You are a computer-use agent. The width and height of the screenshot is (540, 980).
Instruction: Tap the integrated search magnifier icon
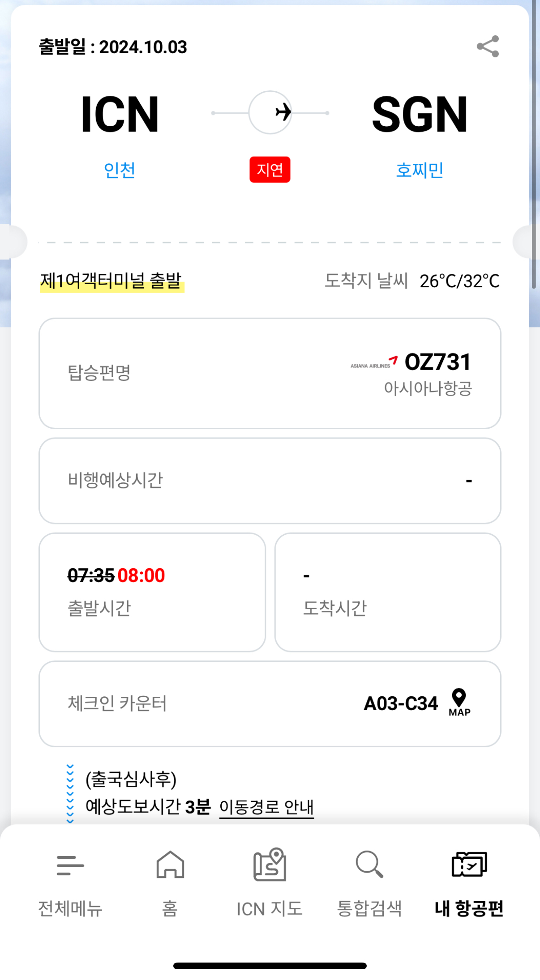point(369,865)
